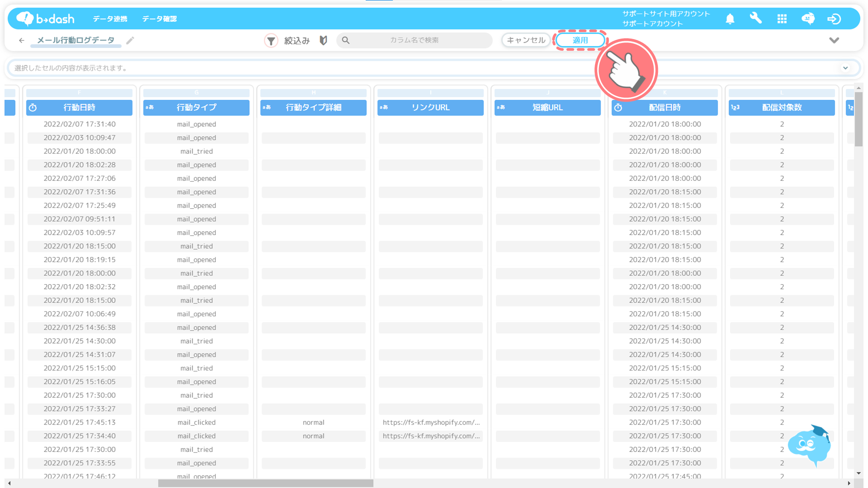This screenshot has width=868, height=488.
Task: Select the 行動タイプ column header
Action: tap(197, 108)
